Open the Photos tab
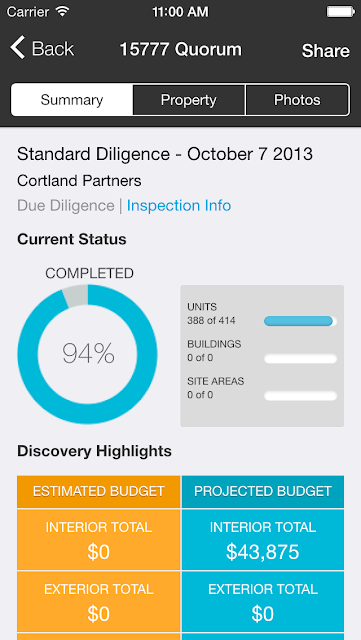Screen dimensions: 361x640 point(297,100)
